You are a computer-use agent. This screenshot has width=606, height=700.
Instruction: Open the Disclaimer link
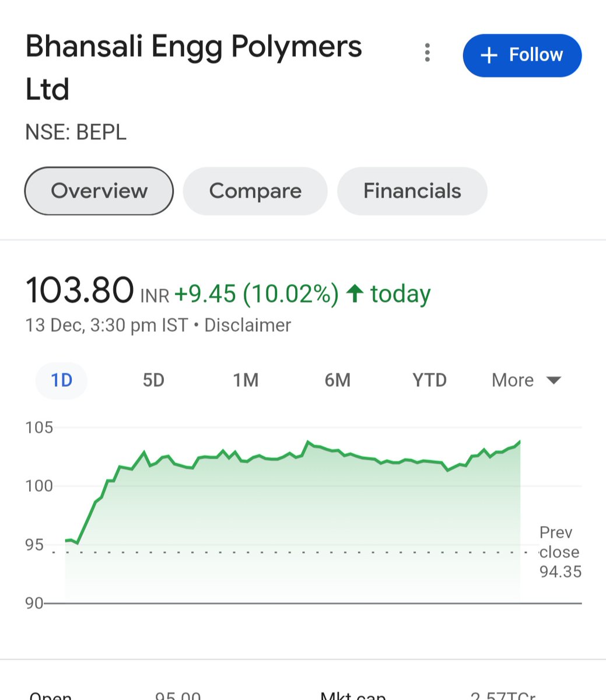[247, 325]
